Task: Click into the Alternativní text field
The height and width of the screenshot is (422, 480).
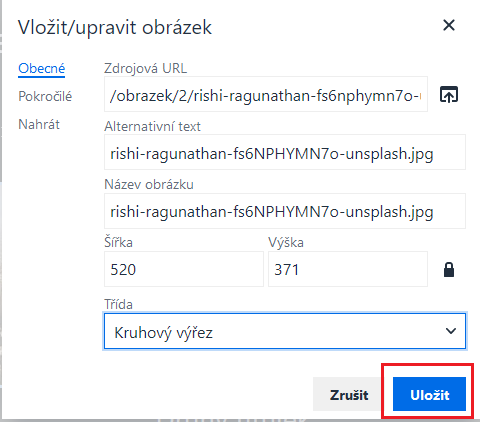Action: click(285, 152)
